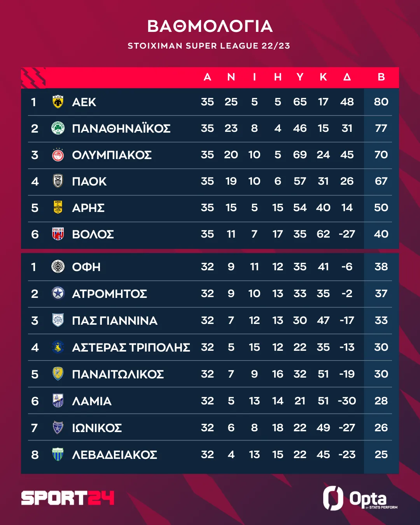Click the Δ goal difference column header
This screenshot has height=525, width=420.
347,77
